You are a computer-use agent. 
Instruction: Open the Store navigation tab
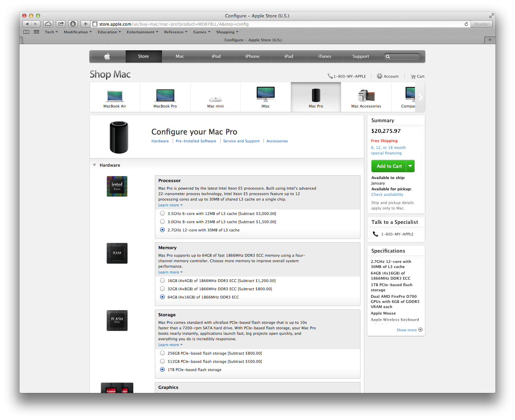144,56
